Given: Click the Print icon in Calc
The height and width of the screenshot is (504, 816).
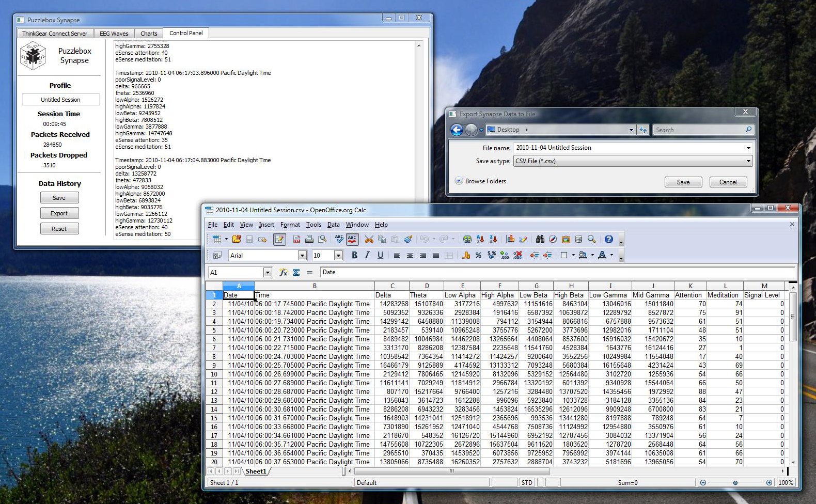Looking at the screenshot, I should point(309,239).
